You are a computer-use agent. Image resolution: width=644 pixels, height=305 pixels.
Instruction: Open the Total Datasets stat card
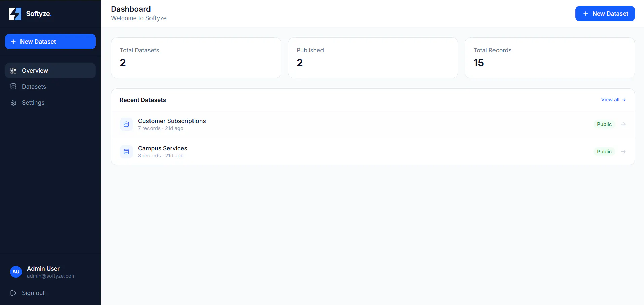tap(196, 58)
